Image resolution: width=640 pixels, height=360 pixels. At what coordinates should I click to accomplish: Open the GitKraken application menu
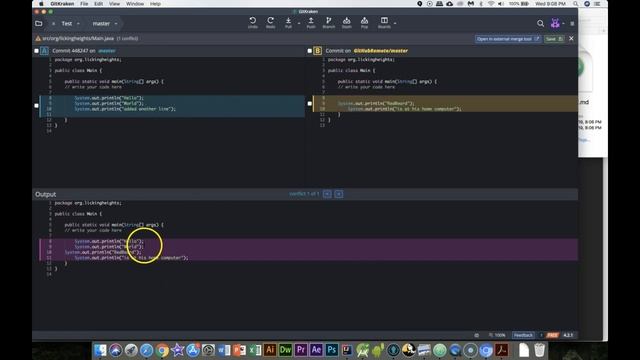tap(62, 4)
